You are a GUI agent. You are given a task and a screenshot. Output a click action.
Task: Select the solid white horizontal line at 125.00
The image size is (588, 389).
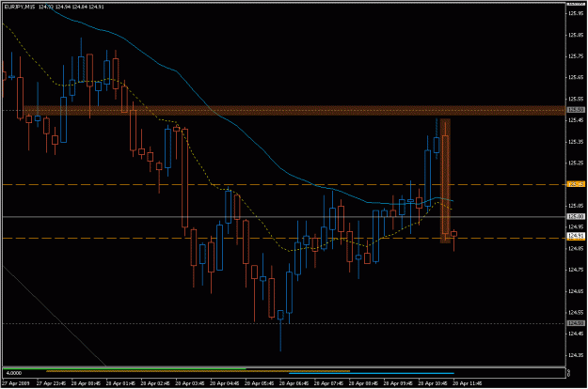click(284, 217)
